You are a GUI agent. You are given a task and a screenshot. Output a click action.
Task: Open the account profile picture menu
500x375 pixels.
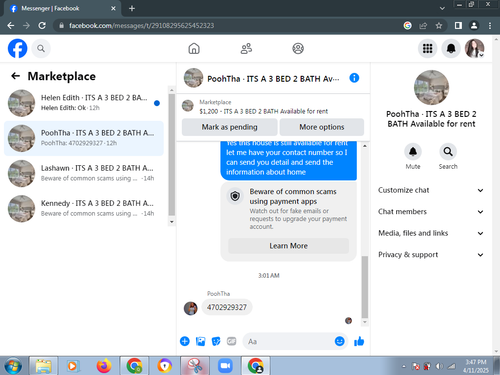tap(475, 49)
